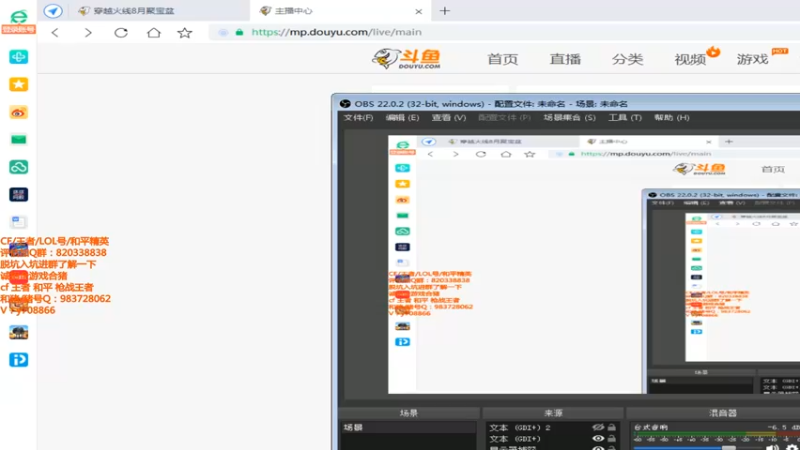Open the Douyu 分类 page
Screen dimensions: 800x450
628,59
